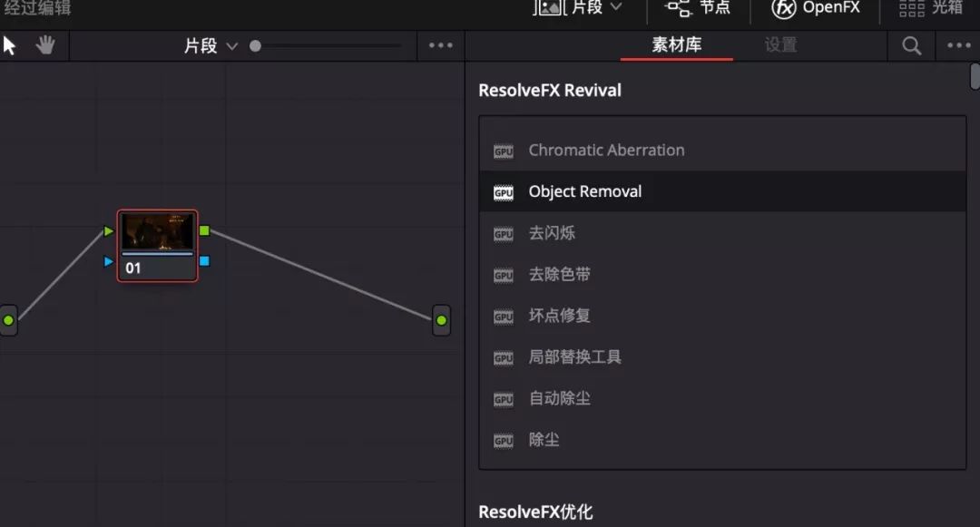Image resolution: width=980 pixels, height=527 pixels.
Task: Click the ResolveFX Revival category header
Action: [550, 91]
